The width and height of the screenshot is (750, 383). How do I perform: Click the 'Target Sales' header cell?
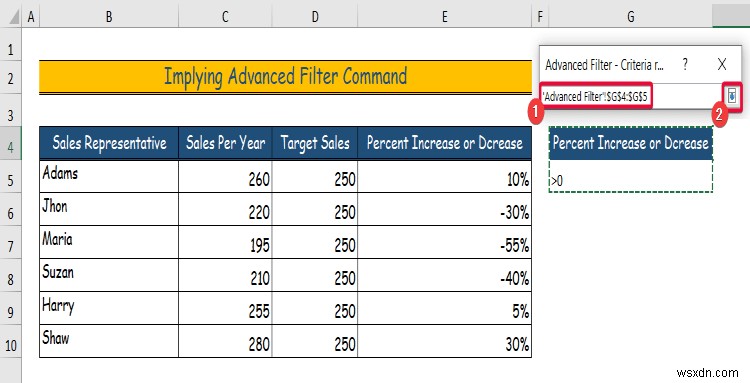point(315,143)
